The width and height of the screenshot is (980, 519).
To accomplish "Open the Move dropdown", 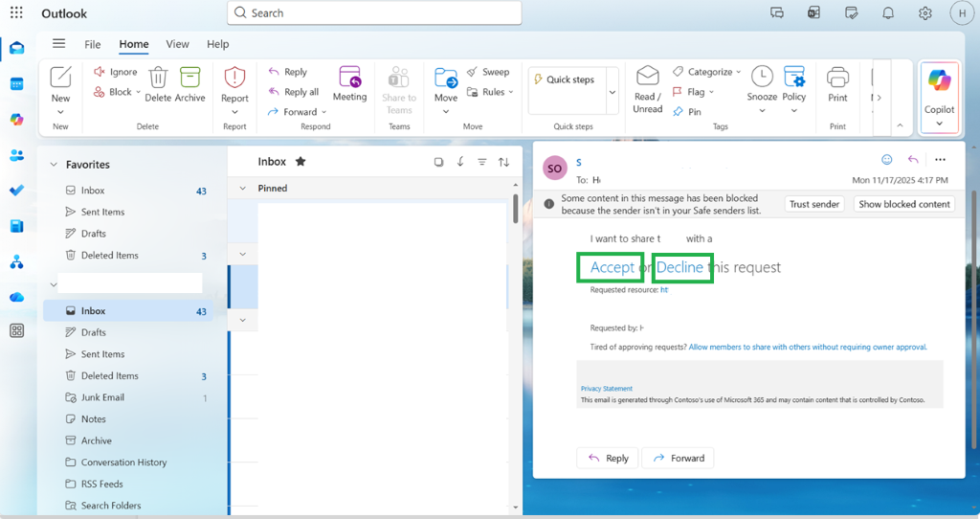I will coord(446,111).
